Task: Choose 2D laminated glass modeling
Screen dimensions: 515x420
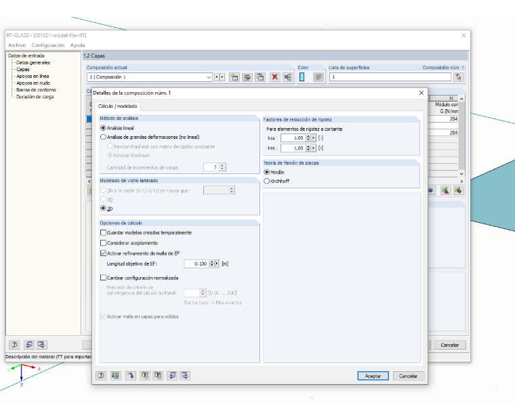Action: (x=103, y=208)
